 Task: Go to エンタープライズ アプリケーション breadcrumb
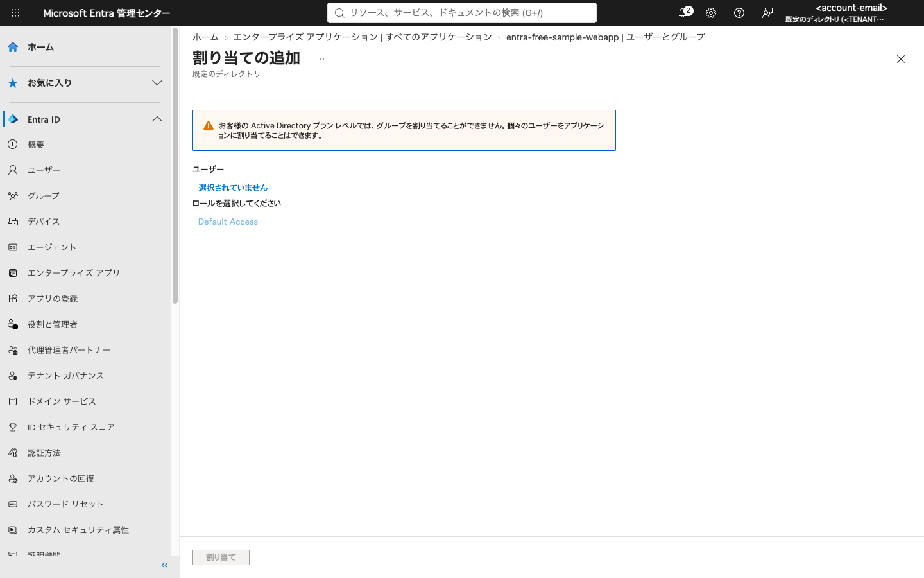coord(363,37)
